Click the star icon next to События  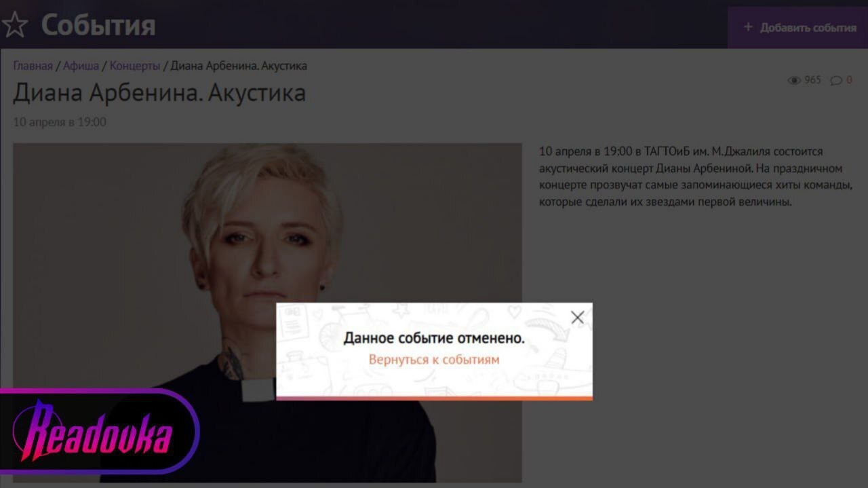[15, 26]
